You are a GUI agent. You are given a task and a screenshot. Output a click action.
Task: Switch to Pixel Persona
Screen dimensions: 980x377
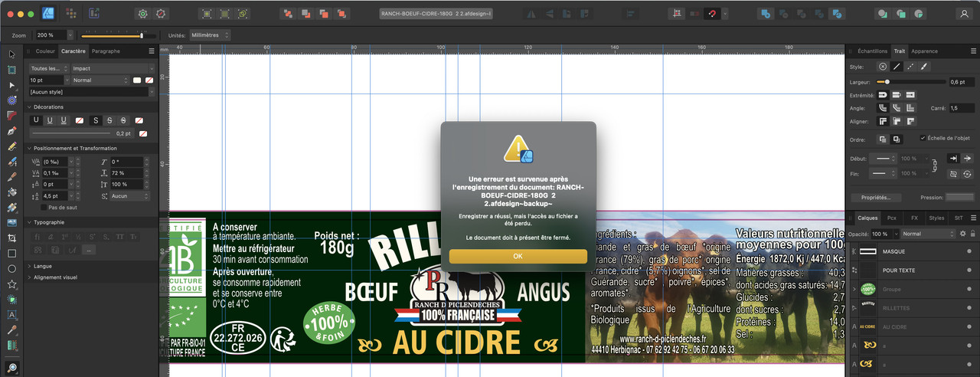(x=70, y=14)
